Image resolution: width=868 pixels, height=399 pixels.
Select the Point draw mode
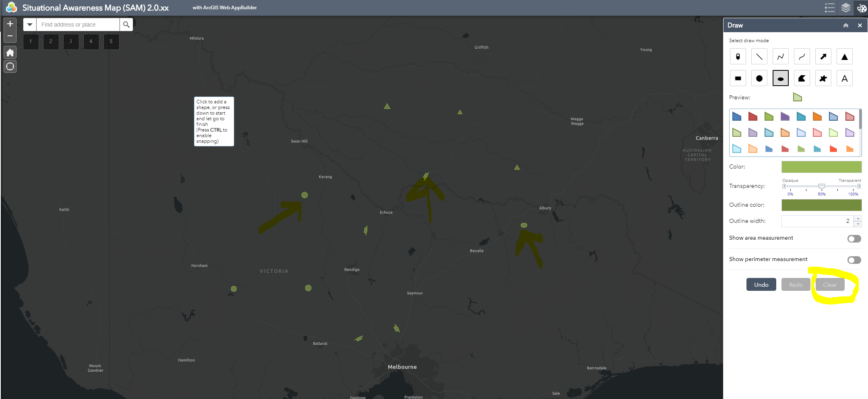click(738, 56)
